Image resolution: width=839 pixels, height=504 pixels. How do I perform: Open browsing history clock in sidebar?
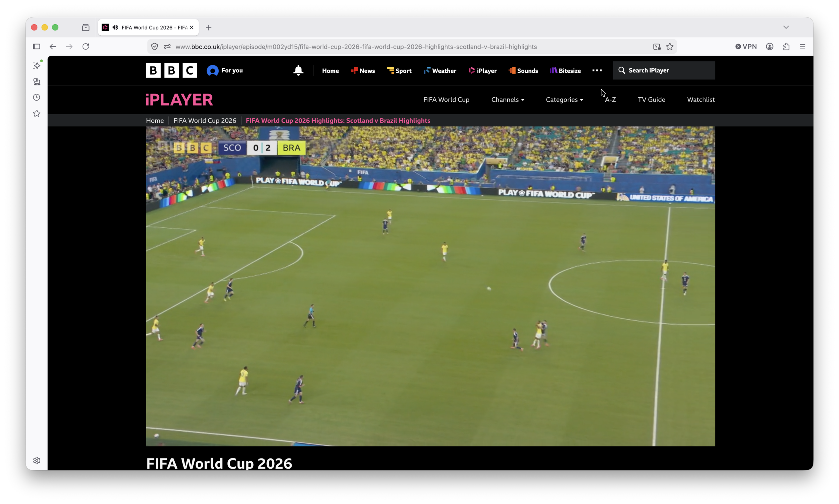point(37,98)
